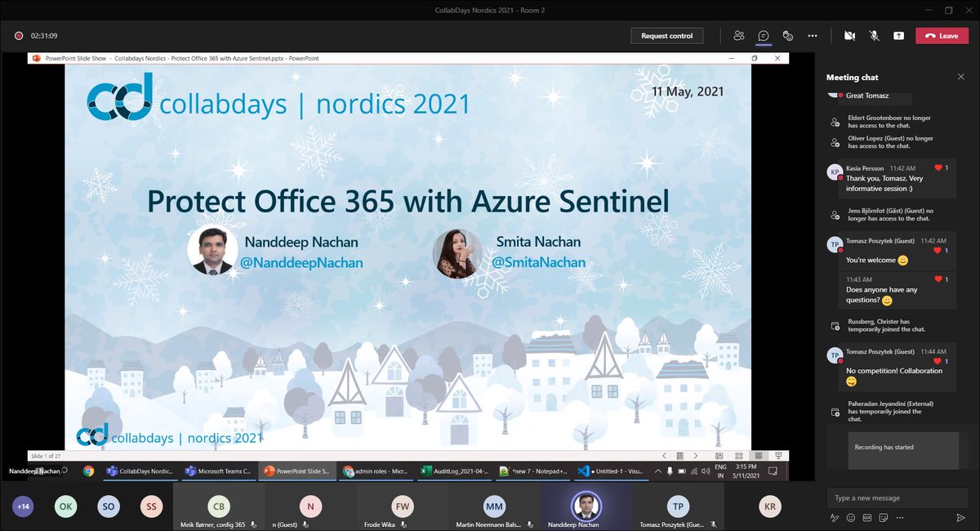Click the Type a new message field
This screenshot has width=980, height=531.
pos(897,498)
